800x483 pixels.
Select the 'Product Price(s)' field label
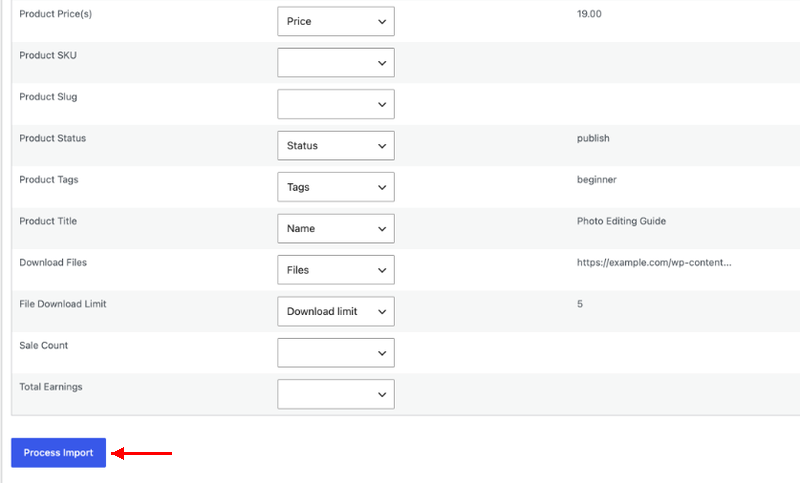[x=56, y=14]
